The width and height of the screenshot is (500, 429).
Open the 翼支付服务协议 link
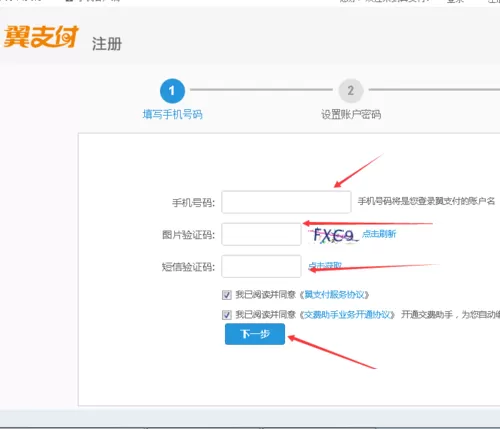tap(334, 295)
